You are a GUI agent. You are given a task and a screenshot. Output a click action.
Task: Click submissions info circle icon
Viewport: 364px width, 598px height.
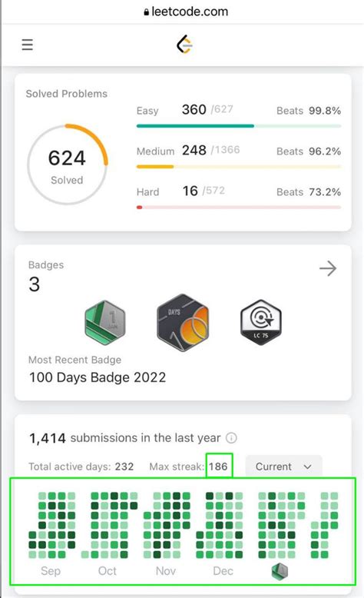point(231,438)
